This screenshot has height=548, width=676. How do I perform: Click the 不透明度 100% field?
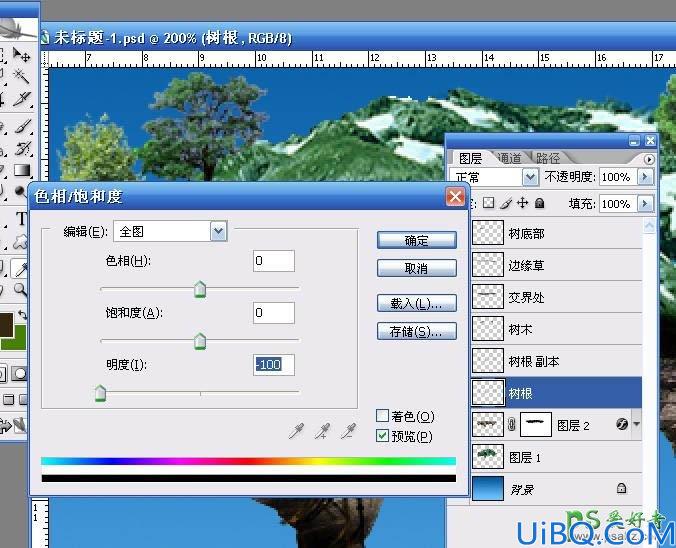click(619, 177)
